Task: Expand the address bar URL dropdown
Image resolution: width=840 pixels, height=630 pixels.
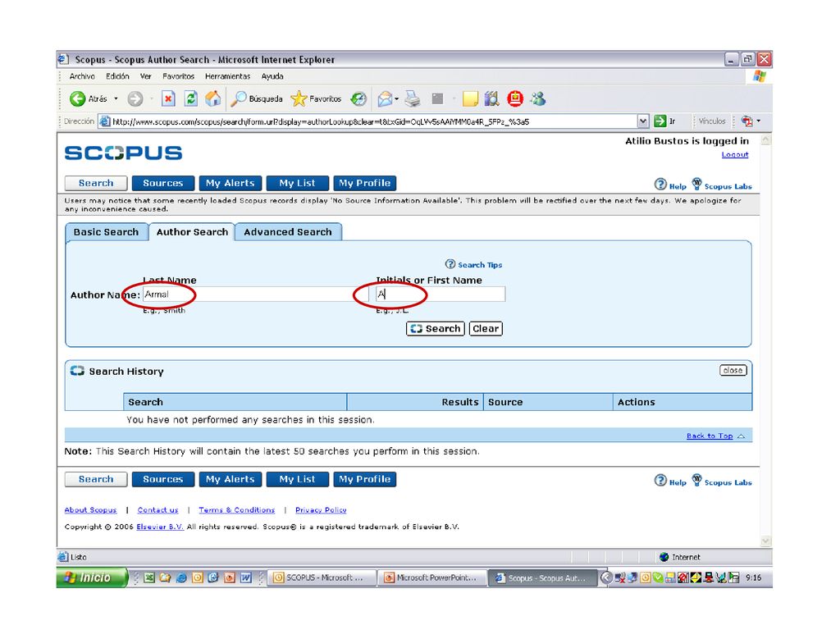Action: click(643, 121)
